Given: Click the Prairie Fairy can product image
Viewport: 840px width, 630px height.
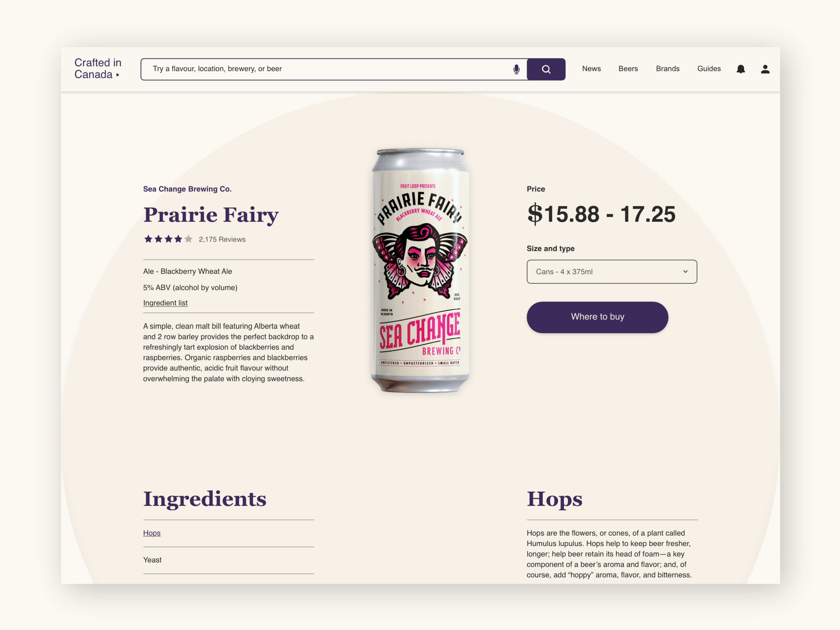Looking at the screenshot, I should click(420, 270).
